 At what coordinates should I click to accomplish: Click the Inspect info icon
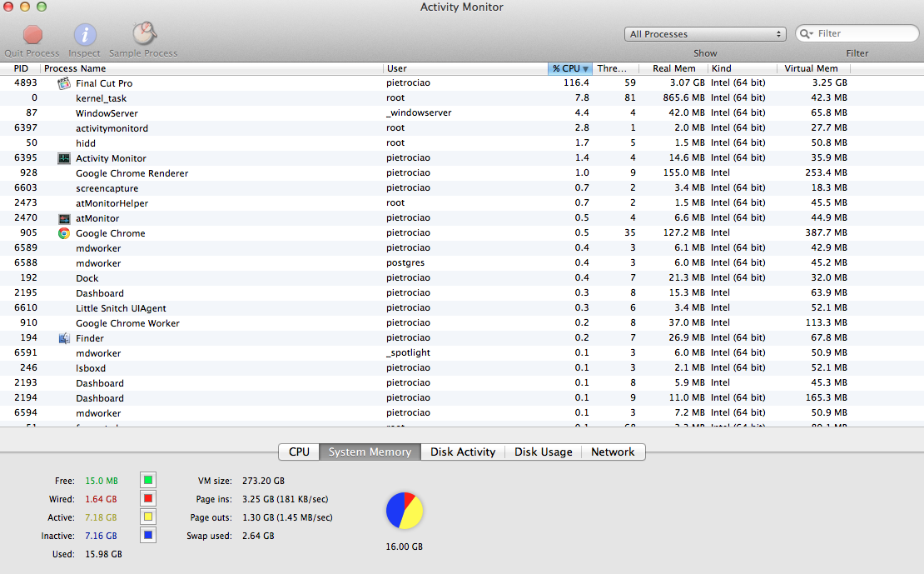pos(85,35)
